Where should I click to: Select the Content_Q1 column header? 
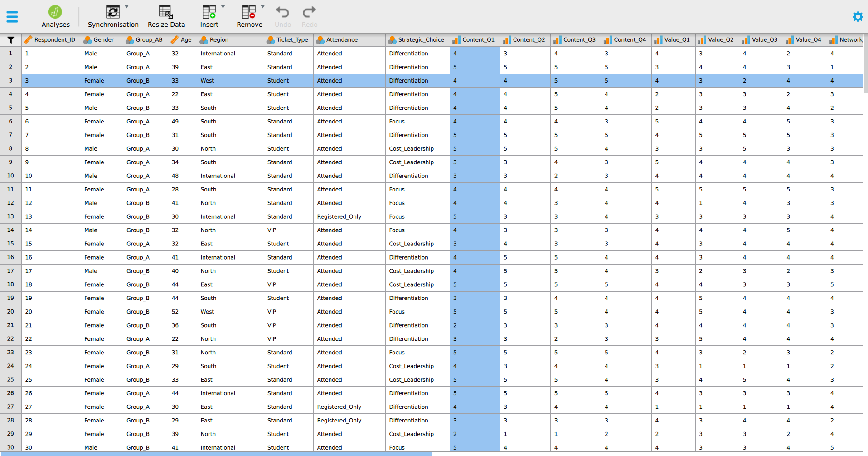[x=475, y=40]
